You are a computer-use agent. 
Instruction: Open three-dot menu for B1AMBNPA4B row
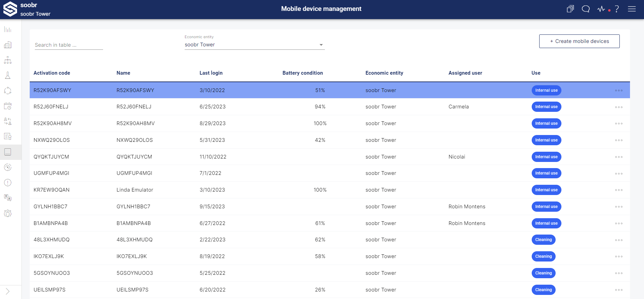point(619,223)
